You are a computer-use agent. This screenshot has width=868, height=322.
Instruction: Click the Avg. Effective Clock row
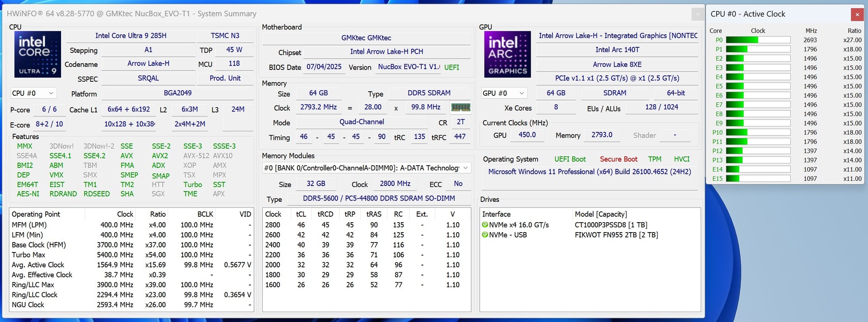(x=131, y=275)
